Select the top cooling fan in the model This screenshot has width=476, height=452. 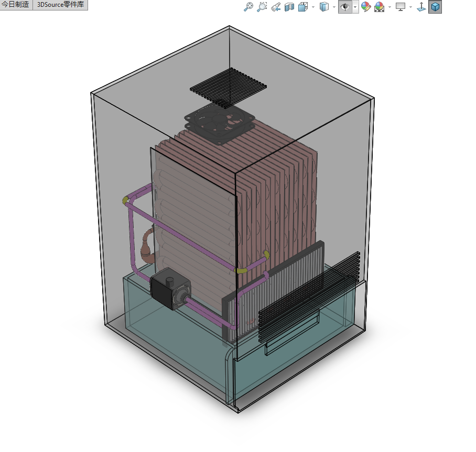click(x=220, y=123)
